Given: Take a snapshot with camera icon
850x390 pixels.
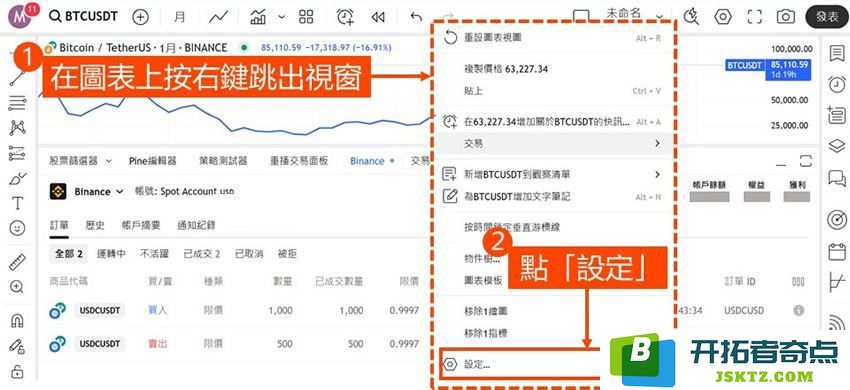Looking at the screenshot, I should 785,17.
